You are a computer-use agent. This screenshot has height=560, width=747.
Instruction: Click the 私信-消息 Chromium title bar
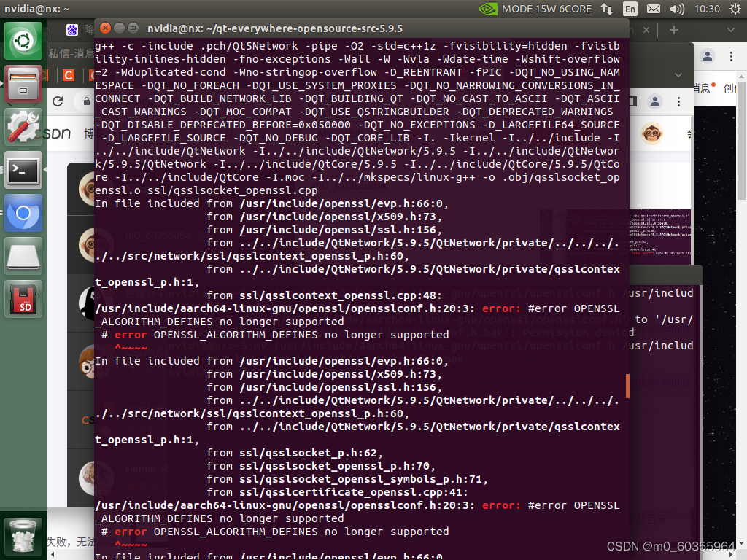tap(71, 53)
